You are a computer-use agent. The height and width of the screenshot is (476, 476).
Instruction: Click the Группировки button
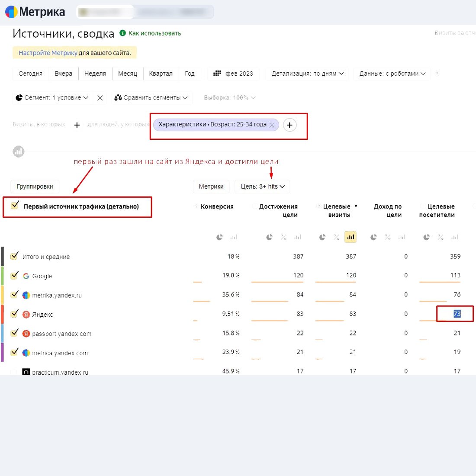35,187
